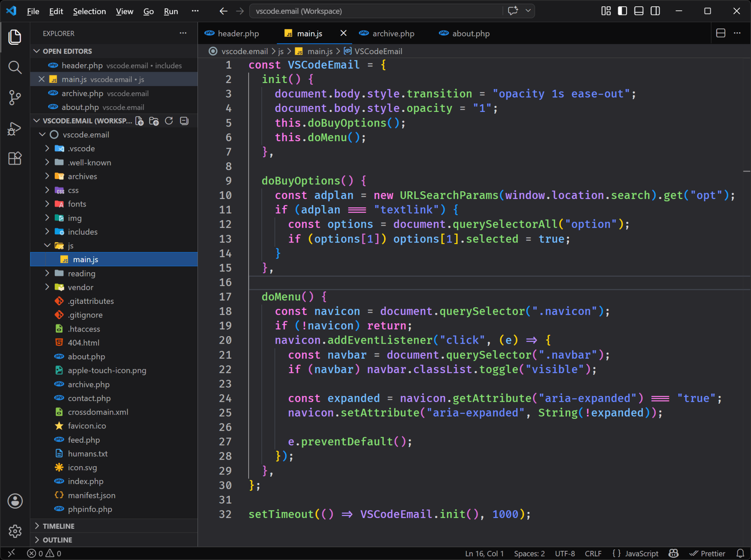Click Ln 16, Col 1 in status bar
The height and width of the screenshot is (560, 751).
(484, 553)
